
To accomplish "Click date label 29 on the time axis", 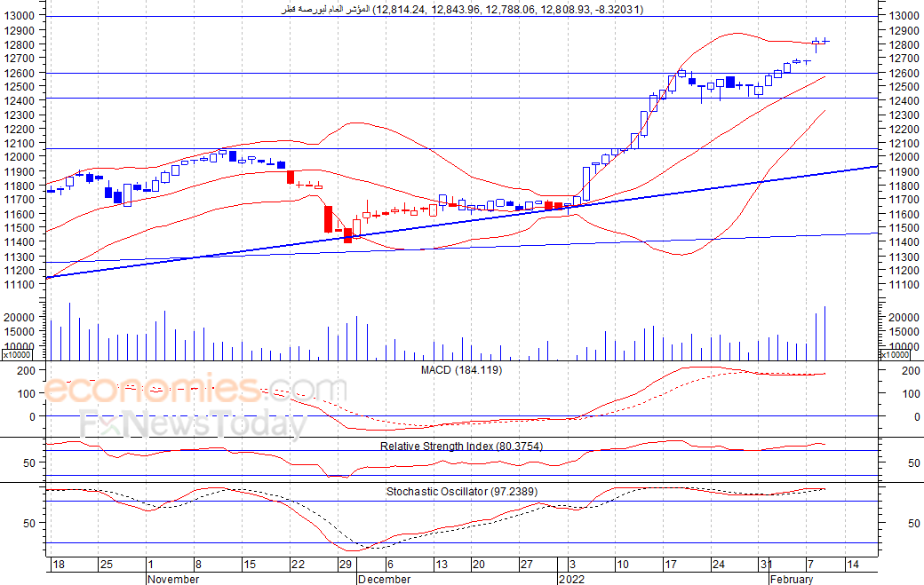I will (346, 565).
